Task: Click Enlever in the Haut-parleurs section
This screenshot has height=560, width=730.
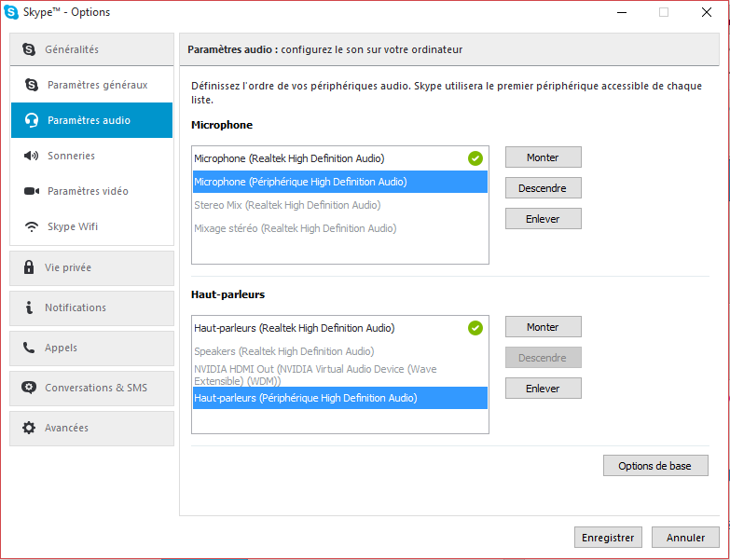Action: pyautogui.click(x=544, y=389)
